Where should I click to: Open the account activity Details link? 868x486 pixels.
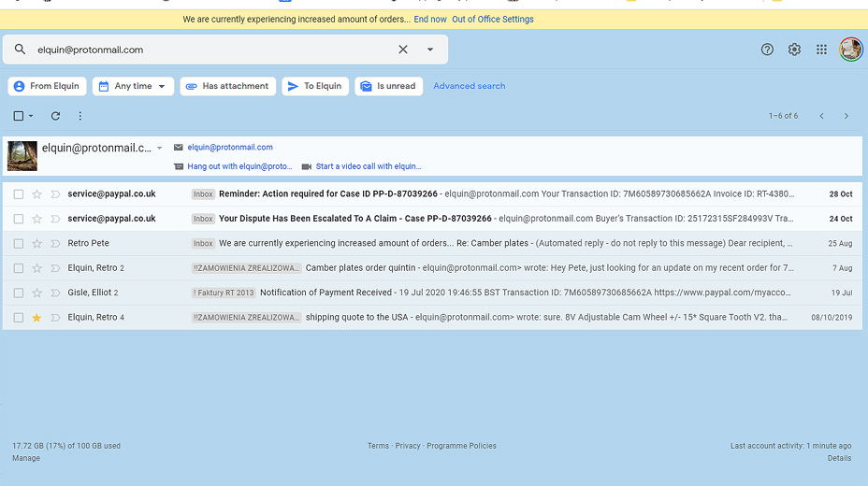coord(839,458)
